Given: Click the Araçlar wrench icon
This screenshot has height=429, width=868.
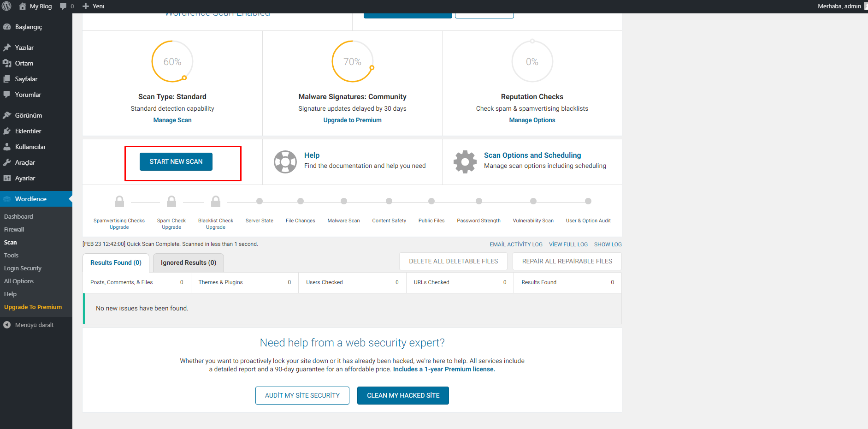Looking at the screenshot, I should (7, 162).
